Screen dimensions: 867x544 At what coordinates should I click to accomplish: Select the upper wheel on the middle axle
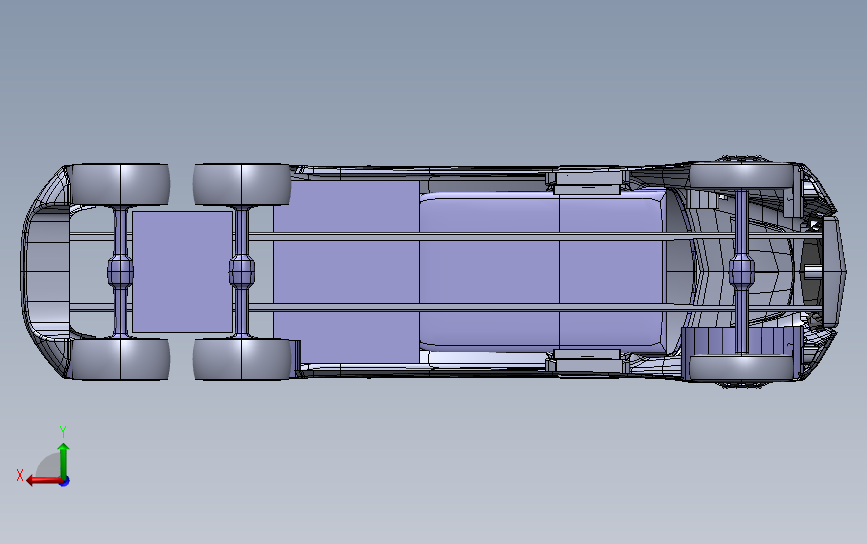tap(242, 185)
